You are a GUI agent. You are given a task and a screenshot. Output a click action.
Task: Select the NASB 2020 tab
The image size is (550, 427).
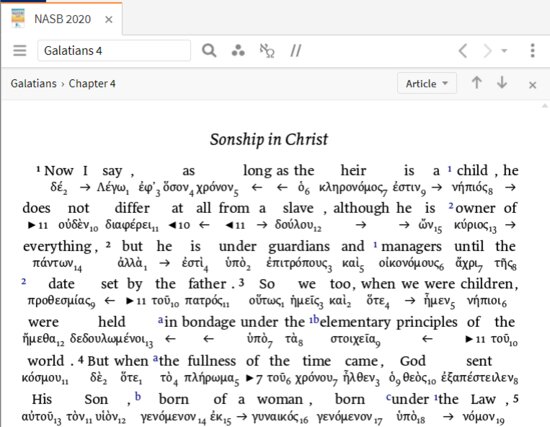62,19
